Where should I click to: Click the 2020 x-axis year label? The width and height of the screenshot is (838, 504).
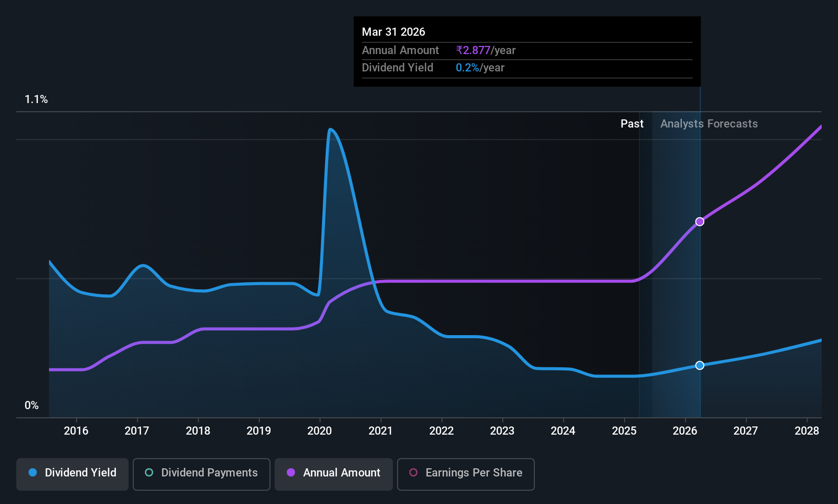[x=319, y=431]
